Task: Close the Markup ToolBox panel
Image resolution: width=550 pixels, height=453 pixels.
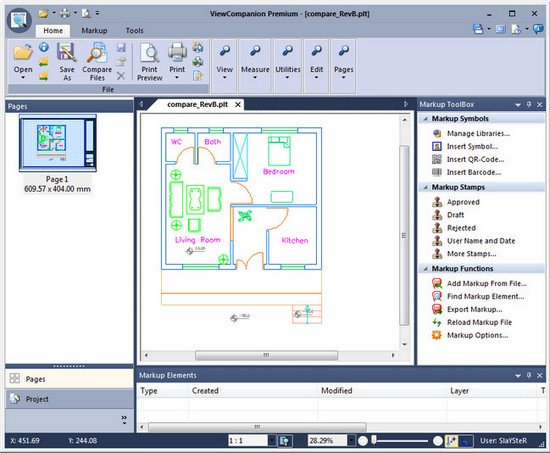Action: 540,105
